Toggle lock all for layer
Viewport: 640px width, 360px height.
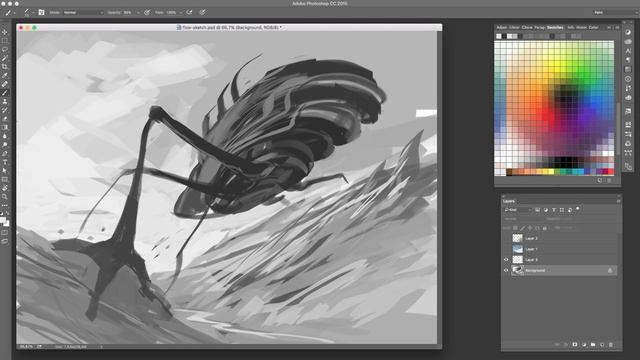pyautogui.click(x=544, y=228)
